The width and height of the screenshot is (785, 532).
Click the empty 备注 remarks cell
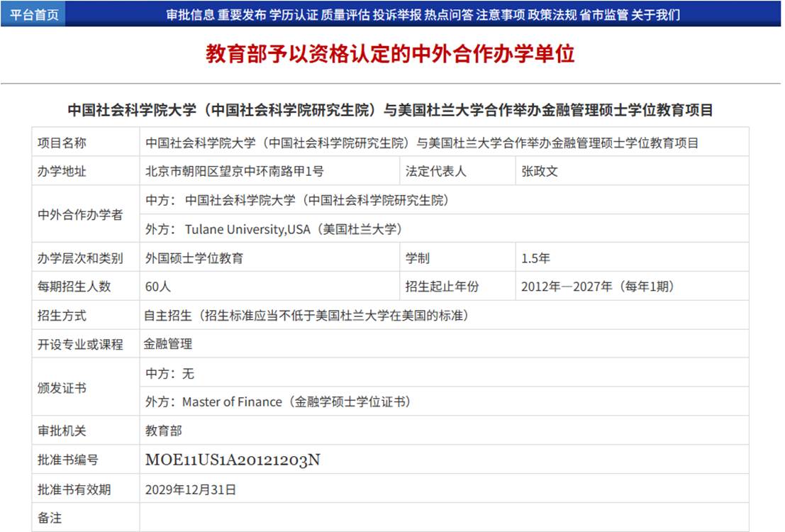click(x=443, y=518)
